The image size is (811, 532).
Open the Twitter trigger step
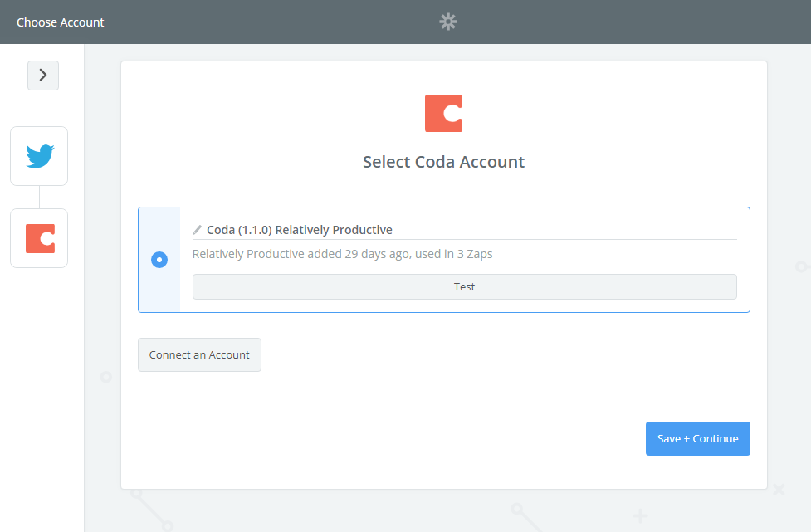point(39,156)
